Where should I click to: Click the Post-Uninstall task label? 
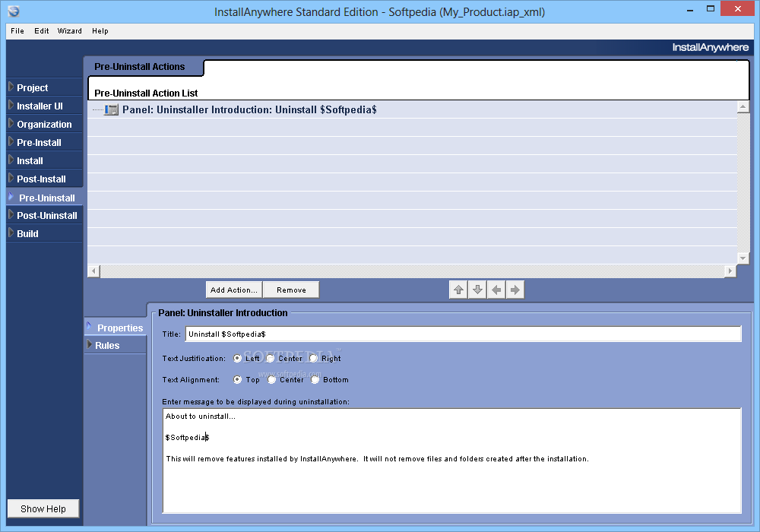pyautogui.click(x=47, y=216)
